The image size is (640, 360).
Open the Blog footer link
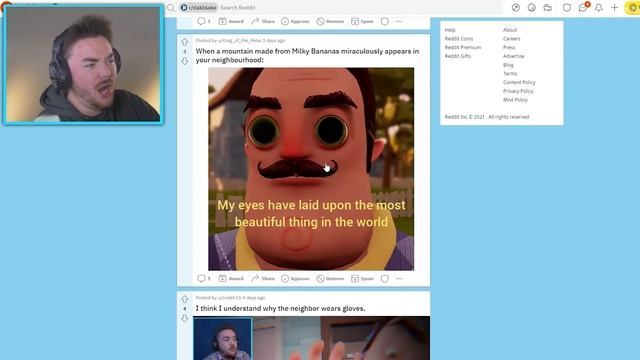click(508, 65)
